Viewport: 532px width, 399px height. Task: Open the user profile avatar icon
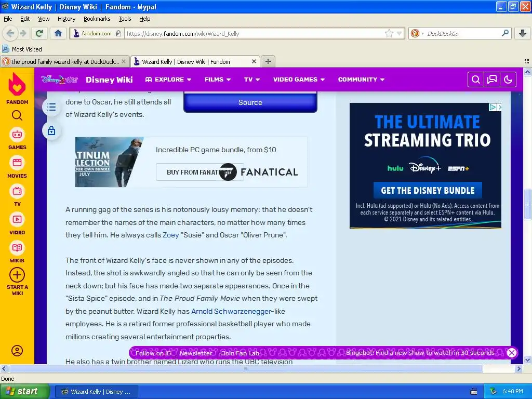coord(17,351)
